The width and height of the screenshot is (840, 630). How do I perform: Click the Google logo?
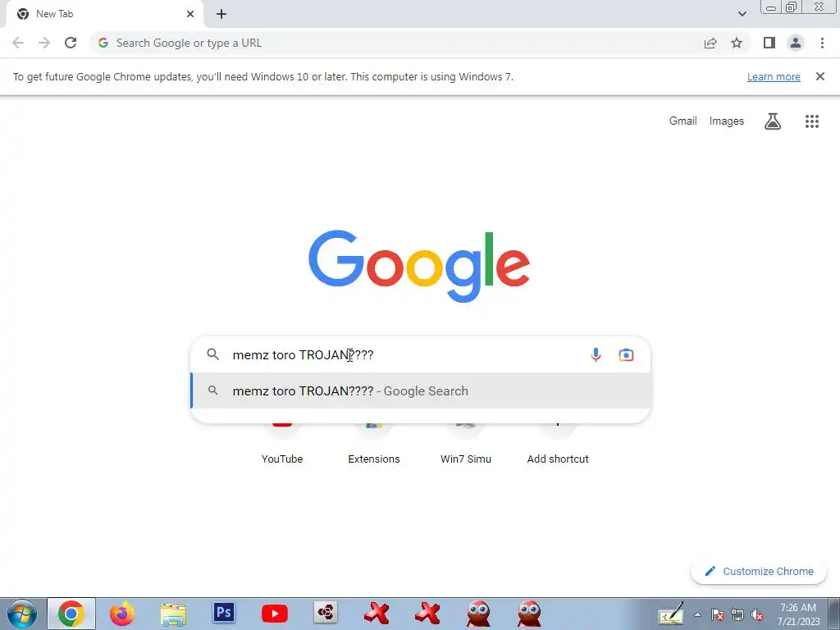[x=419, y=267]
